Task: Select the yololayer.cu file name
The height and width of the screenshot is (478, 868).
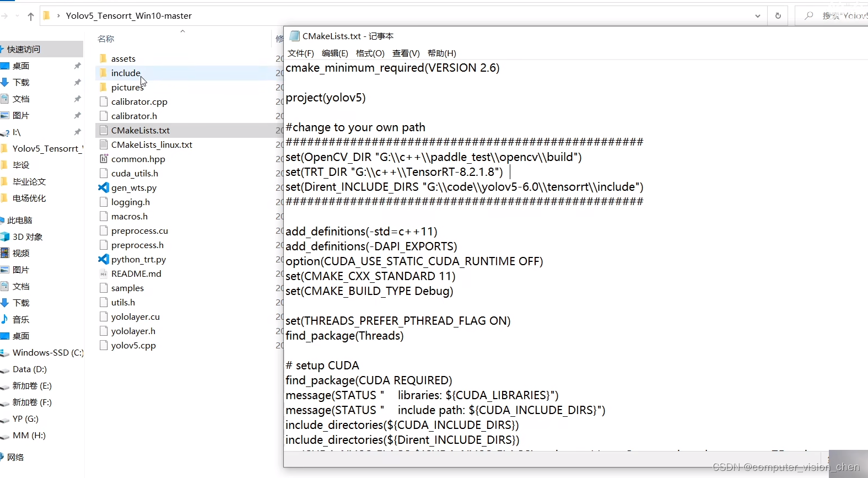Action: [136, 316]
